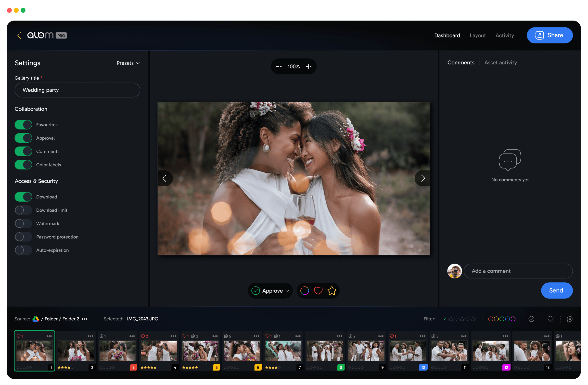Click the heart favourite icon below photo
Viewport: 588px width, 385px height.
[318, 290]
